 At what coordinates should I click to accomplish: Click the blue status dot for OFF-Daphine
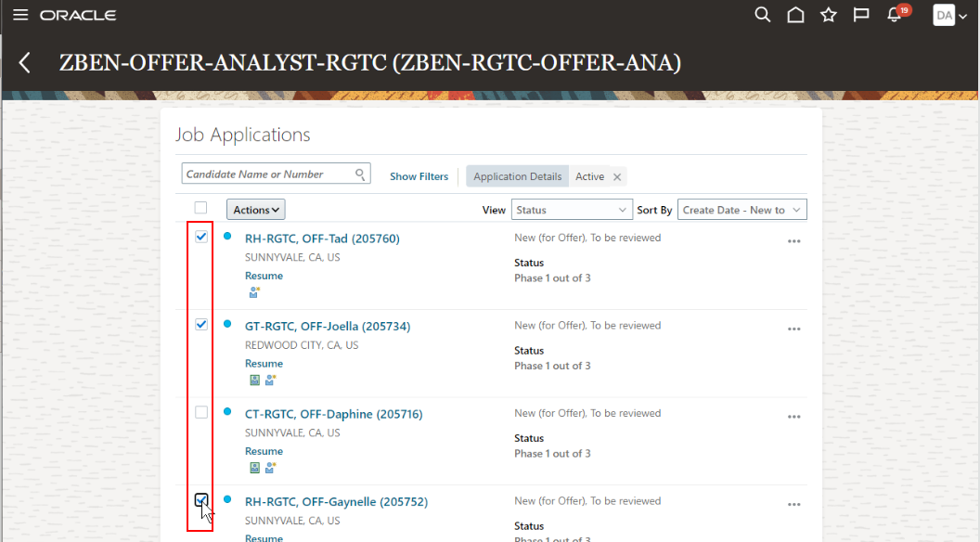tap(227, 411)
